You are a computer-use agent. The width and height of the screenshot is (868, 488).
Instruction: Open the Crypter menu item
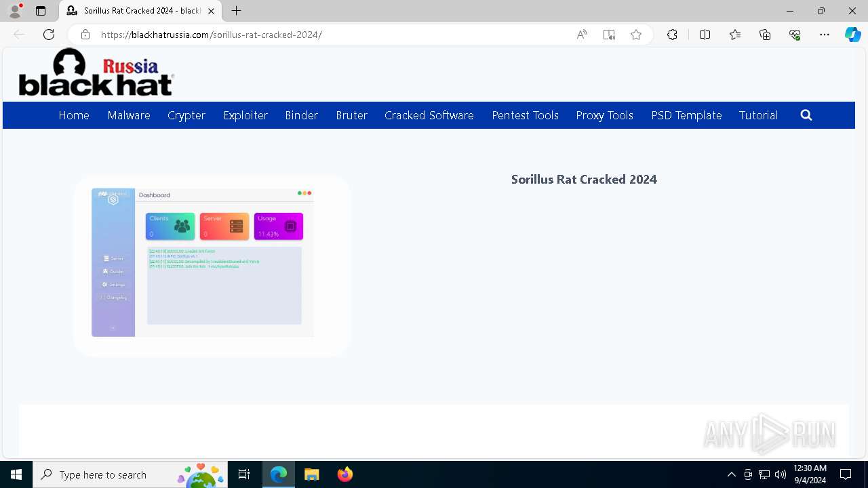click(x=186, y=115)
